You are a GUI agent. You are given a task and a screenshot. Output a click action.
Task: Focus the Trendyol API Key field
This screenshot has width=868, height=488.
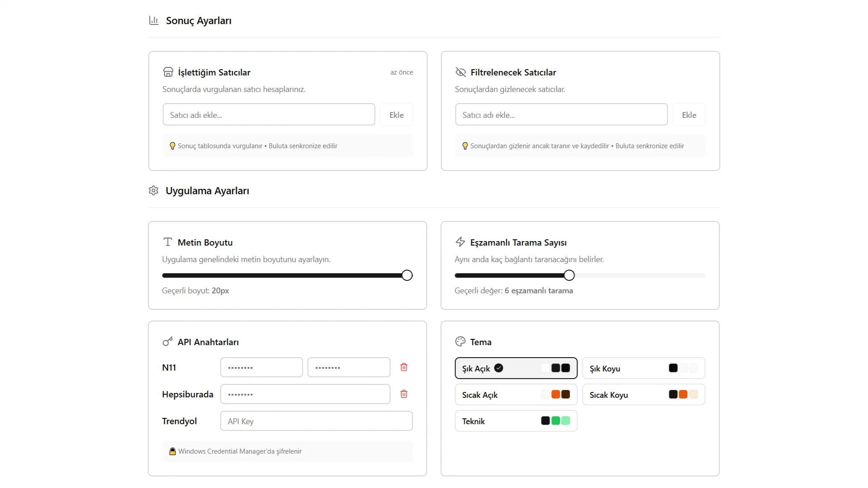(x=316, y=421)
